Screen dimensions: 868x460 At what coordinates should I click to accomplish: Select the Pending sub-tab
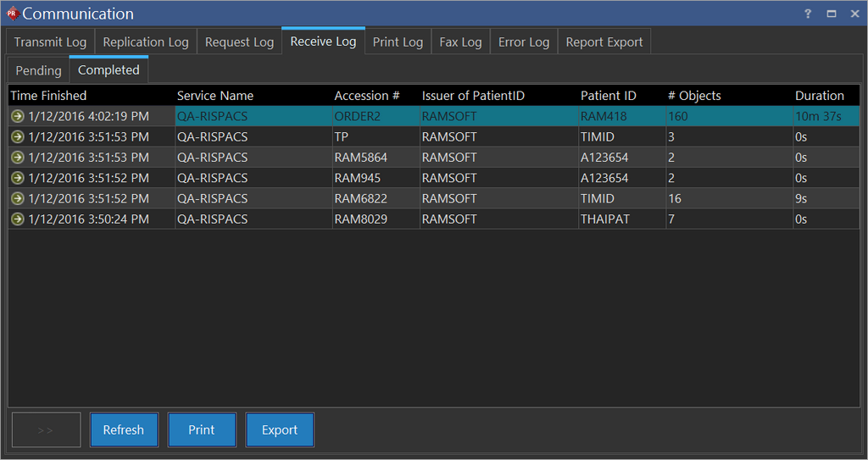click(x=39, y=70)
